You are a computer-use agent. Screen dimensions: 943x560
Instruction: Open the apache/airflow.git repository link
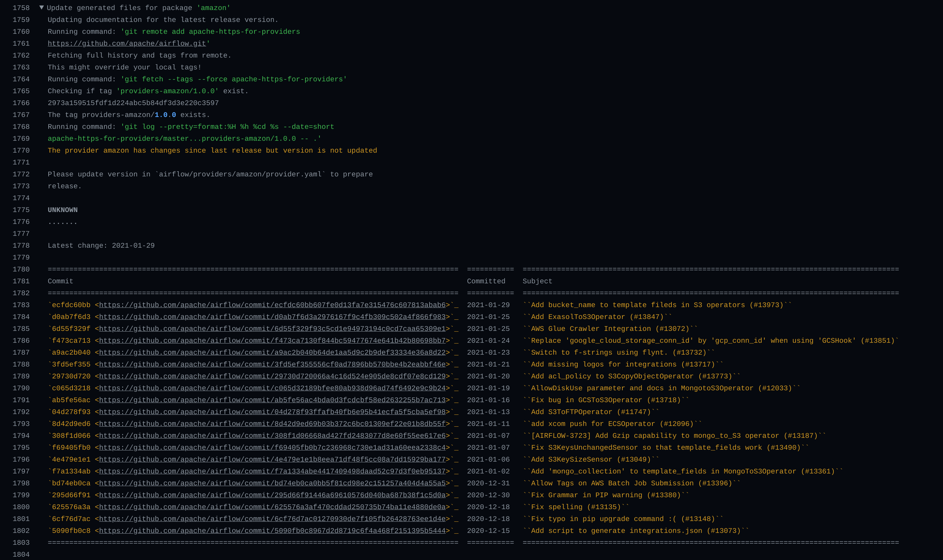tap(127, 43)
